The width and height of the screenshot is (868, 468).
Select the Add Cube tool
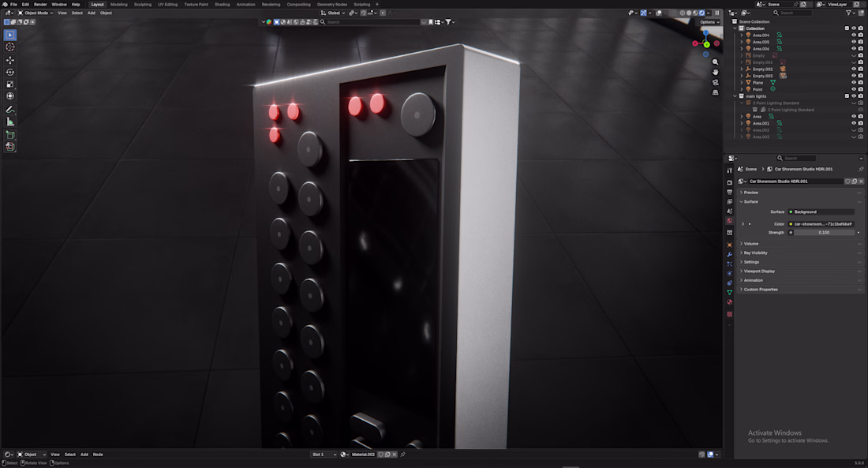pos(10,135)
